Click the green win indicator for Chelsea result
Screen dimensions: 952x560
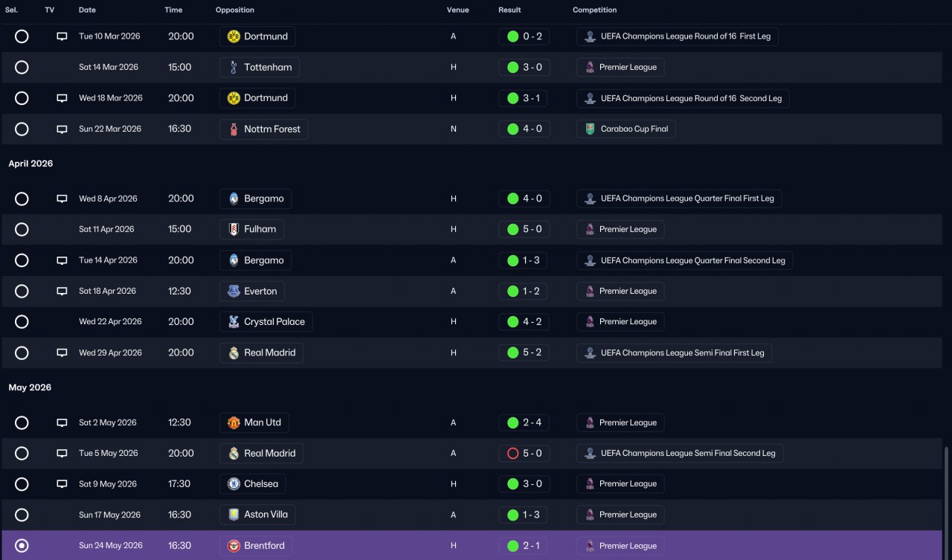pos(512,484)
